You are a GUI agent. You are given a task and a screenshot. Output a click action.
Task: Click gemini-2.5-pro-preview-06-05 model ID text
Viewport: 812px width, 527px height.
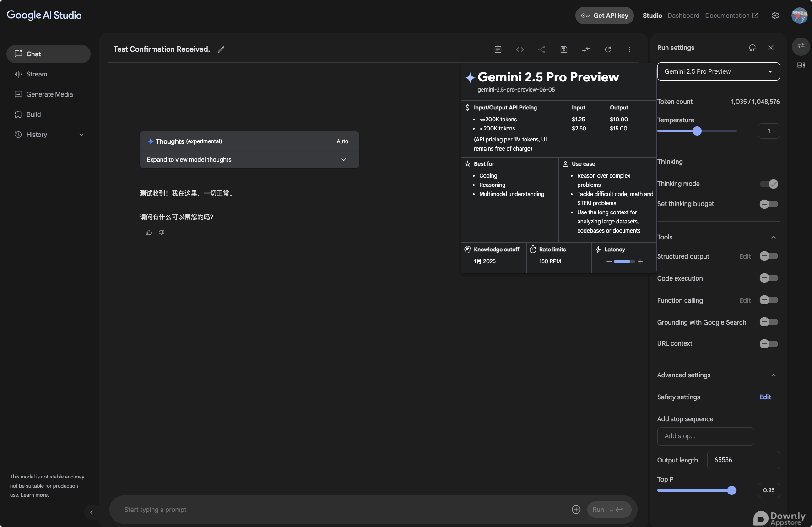[x=516, y=90]
